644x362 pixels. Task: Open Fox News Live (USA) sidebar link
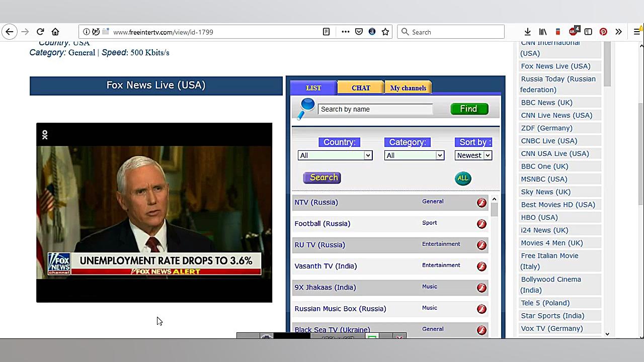pyautogui.click(x=555, y=66)
